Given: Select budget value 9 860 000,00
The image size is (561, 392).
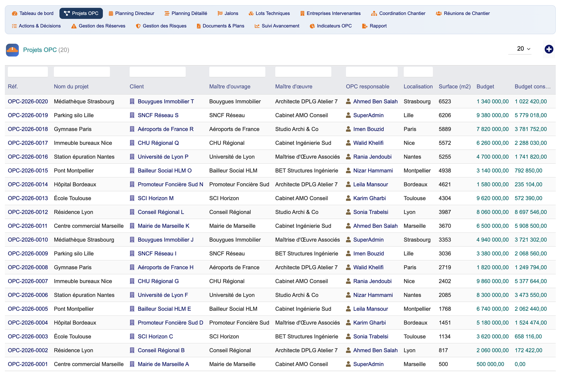Looking at the screenshot, I should pos(492,281).
